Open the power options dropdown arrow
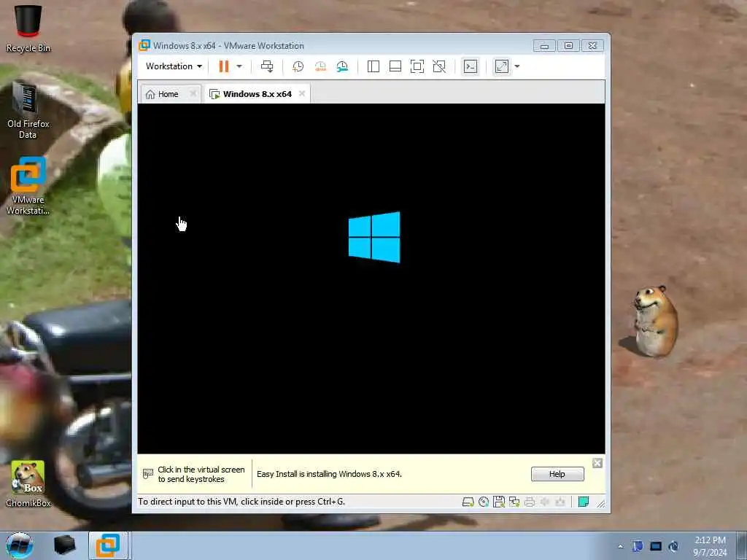The image size is (747, 560). [x=239, y=66]
